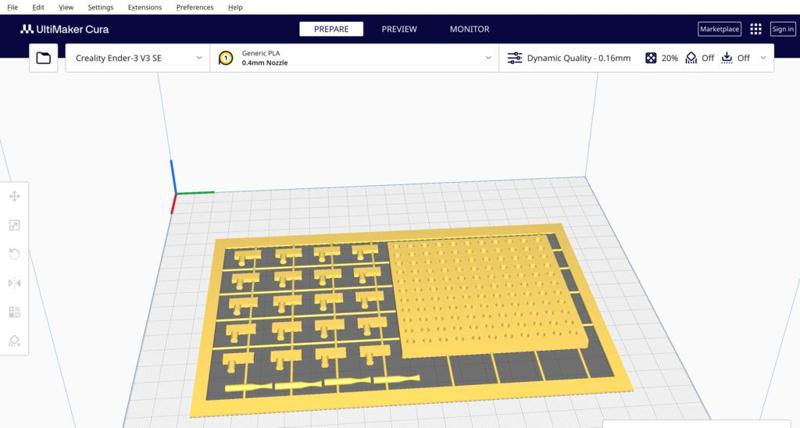The width and height of the screenshot is (800, 428).
Task: Select the Rotate tool in the sidebar
Action: [x=14, y=254]
